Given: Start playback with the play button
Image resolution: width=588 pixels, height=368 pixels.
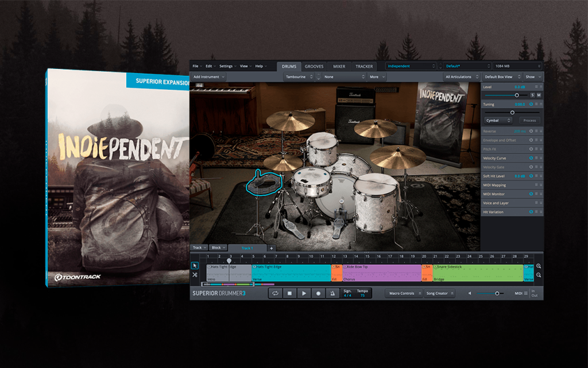Looking at the screenshot, I should 304,293.
